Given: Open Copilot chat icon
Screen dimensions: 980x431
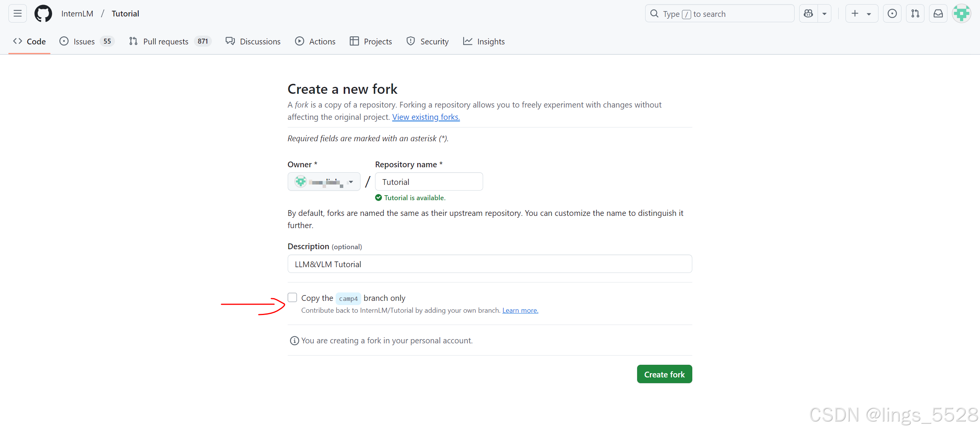Looking at the screenshot, I should pos(808,14).
